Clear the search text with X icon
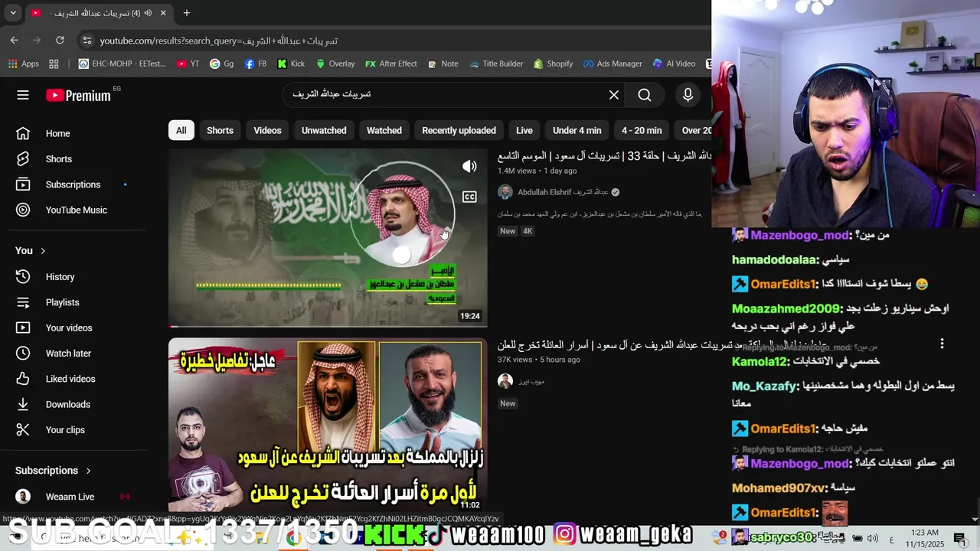Image resolution: width=980 pixels, height=551 pixels. 614,95
